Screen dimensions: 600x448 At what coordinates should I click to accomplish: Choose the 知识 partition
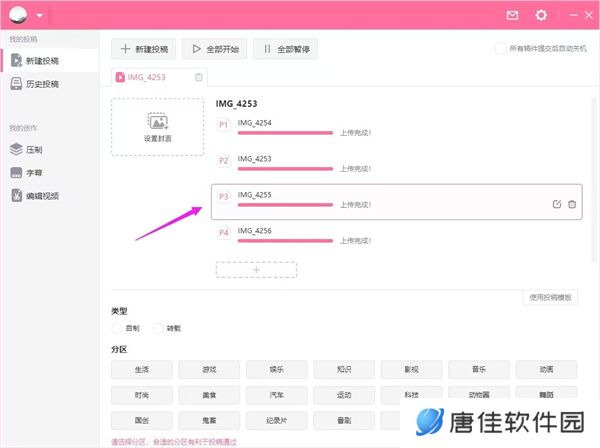tap(344, 370)
